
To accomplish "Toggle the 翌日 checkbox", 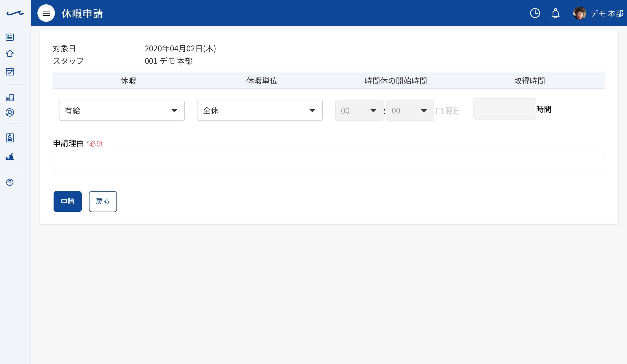I will pyautogui.click(x=440, y=111).
